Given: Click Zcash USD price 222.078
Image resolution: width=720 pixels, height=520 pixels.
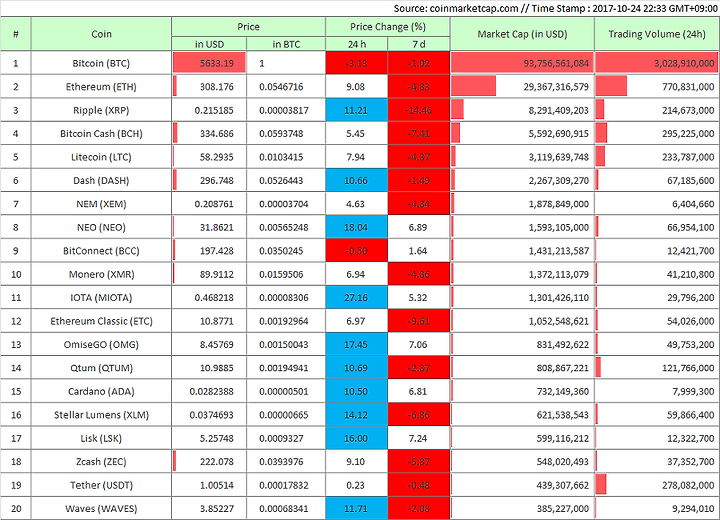Looking at the screenshot, I should 209,462.
